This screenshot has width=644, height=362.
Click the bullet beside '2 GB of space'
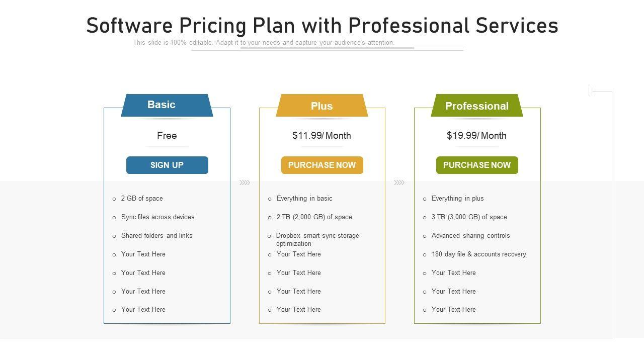pos(114,199)
